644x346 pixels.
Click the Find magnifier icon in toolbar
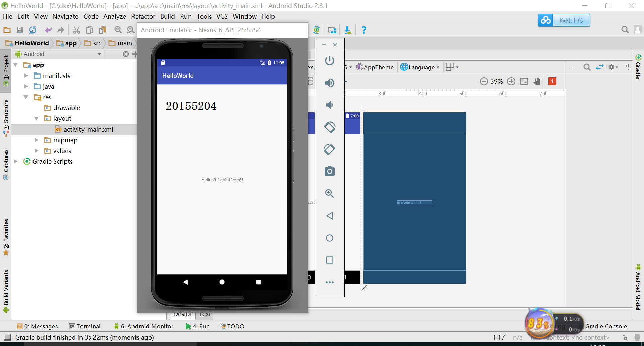pyautogui.click(x=118, y=30)
